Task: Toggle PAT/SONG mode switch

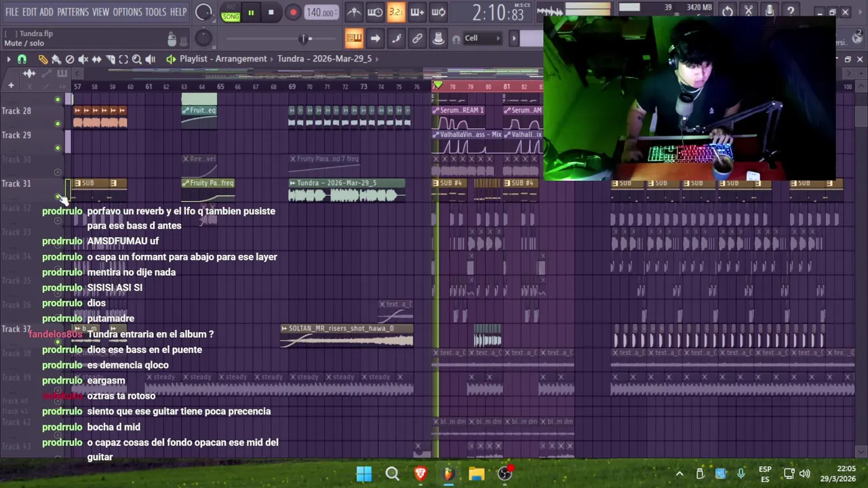Action: (x=231, y=12)
